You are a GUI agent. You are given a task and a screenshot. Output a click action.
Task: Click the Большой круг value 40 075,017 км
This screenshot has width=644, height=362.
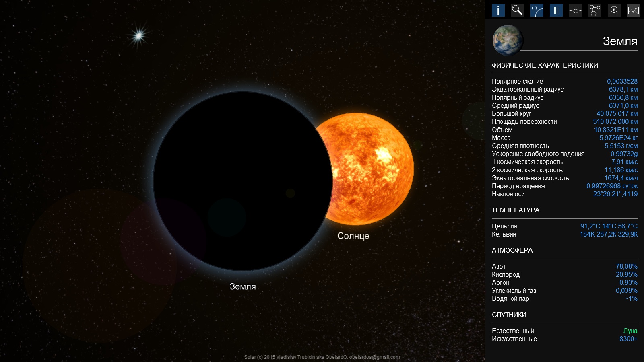[617, 113]
